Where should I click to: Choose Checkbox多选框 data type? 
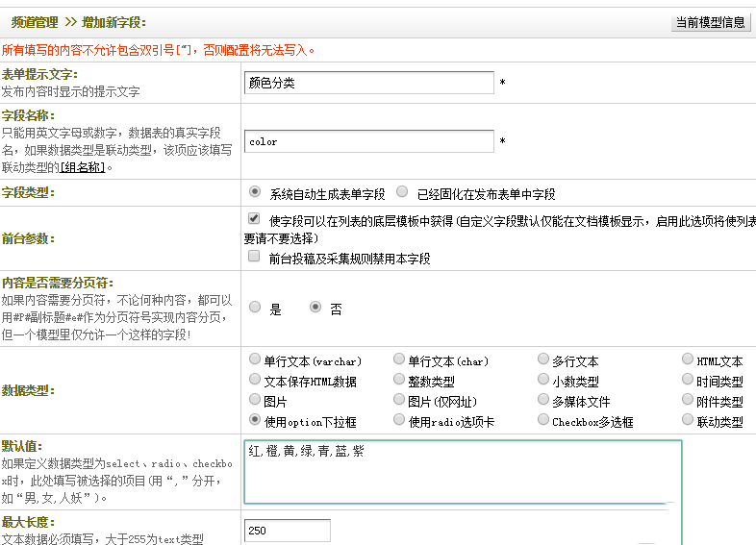[x=543, y=420]
